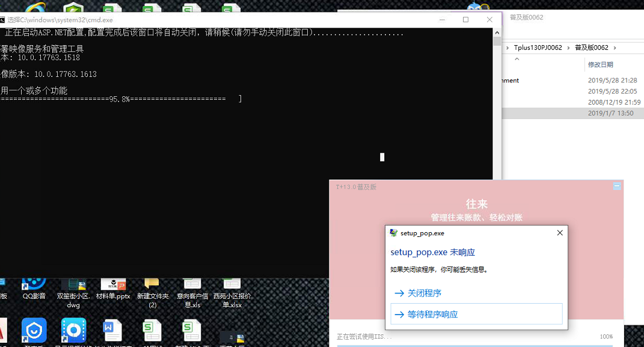Click 普及版0062 in the Explorer breadcrumb

pos(592,48)
